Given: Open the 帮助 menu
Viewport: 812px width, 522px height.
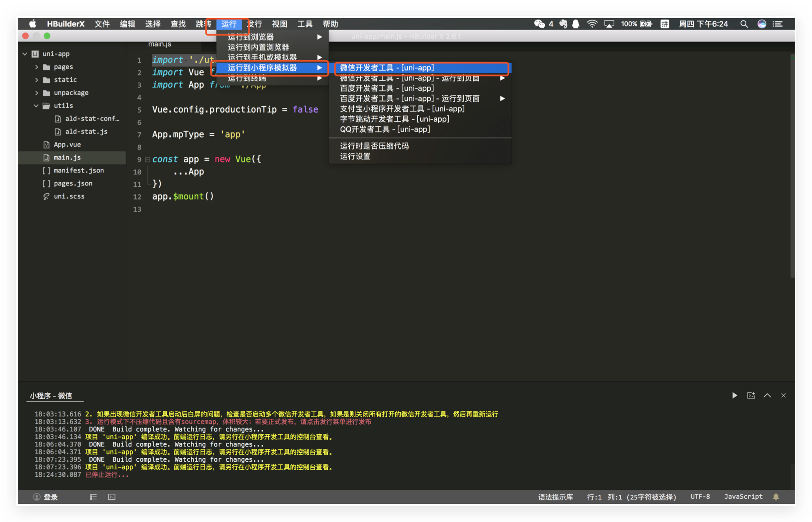Looking at the screenshot, I should [x=330, y=24].
